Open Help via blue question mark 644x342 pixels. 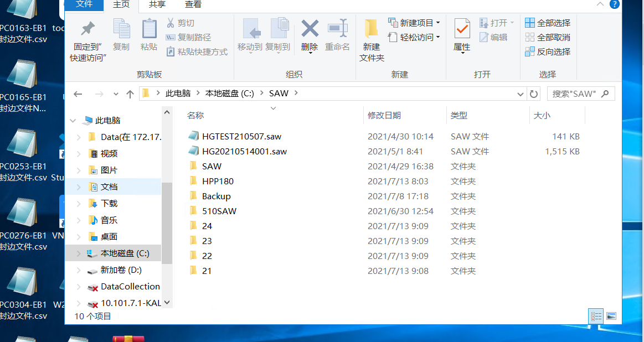coord(615,4)
